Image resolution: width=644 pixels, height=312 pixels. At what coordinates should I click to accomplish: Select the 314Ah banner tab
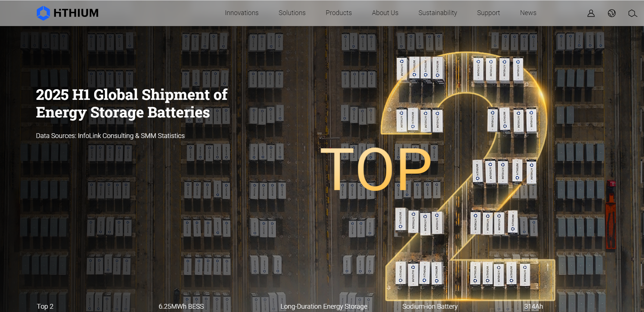[533, 306]
